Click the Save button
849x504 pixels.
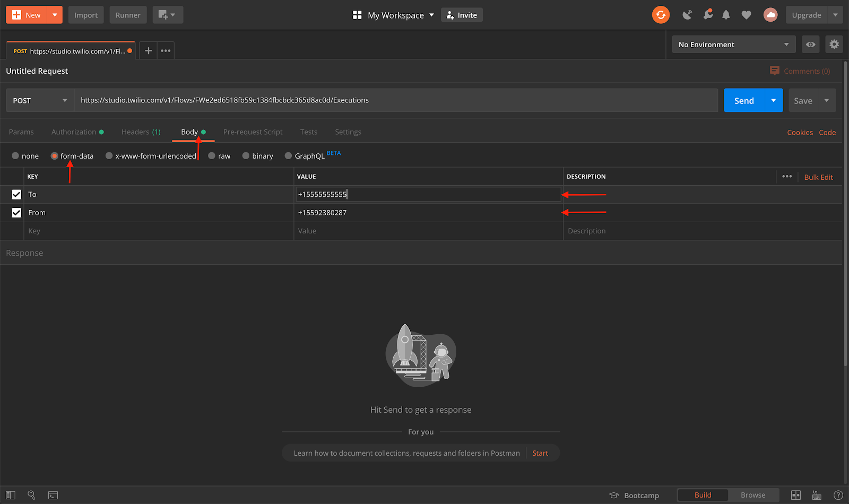click(803, 100)
